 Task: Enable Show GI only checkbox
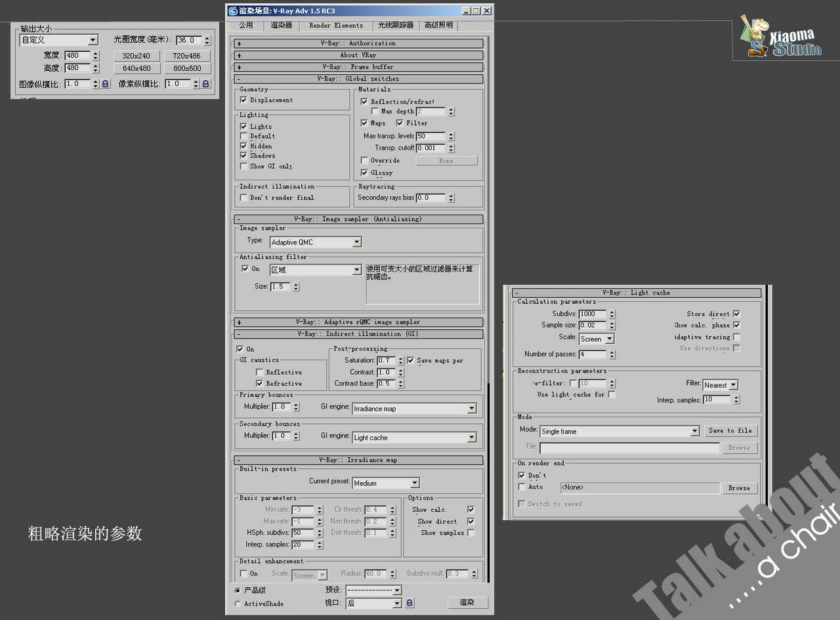pyautogui.click(x=243, y=166)
